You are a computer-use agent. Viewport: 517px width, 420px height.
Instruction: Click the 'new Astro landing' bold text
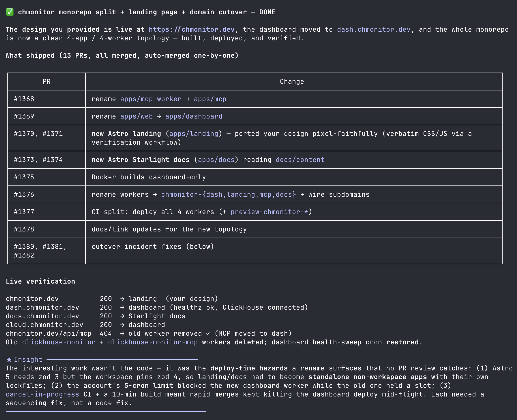[x=126, y=134]
